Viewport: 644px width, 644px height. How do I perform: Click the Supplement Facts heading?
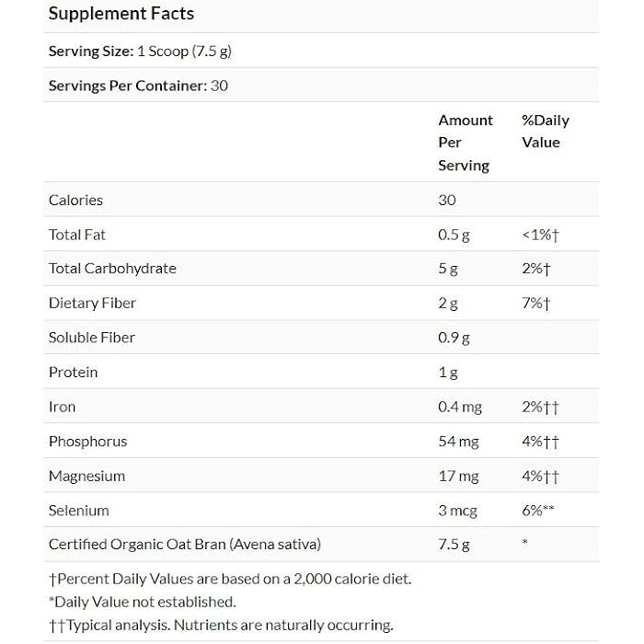click(121, 14)
